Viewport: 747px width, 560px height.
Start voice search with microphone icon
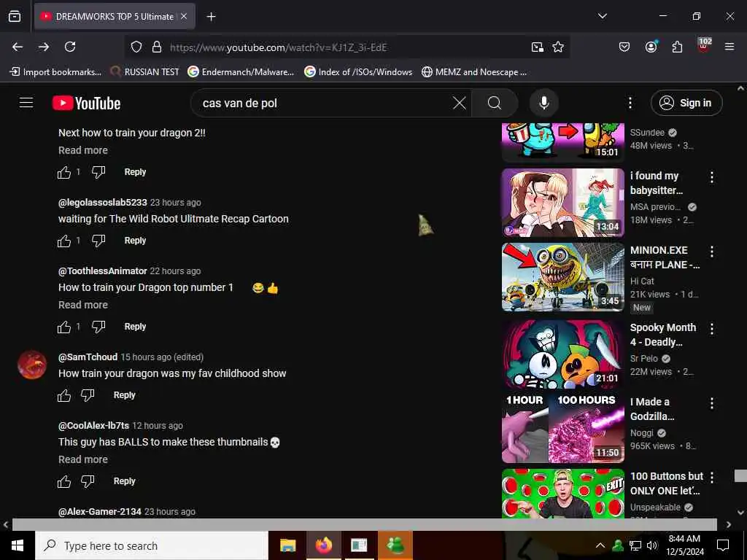pos(544,103)
